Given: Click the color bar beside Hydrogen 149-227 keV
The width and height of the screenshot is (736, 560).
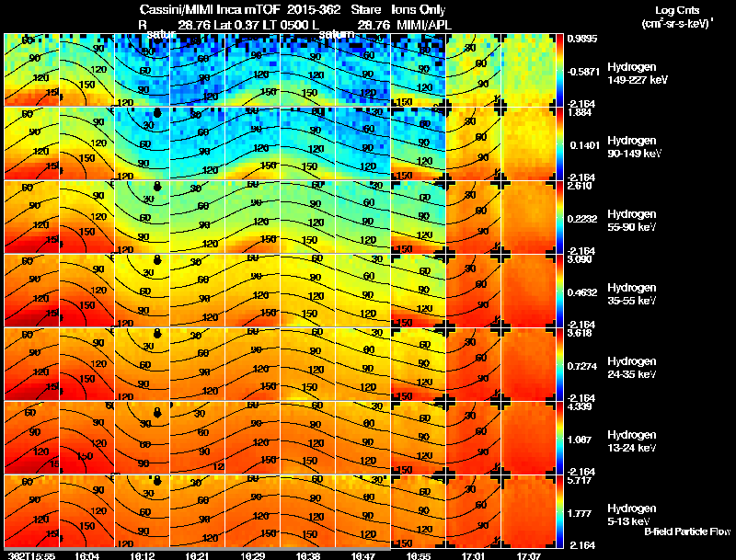Looking at the screenshot, I should pyautogui.click(x=559, y=70).
